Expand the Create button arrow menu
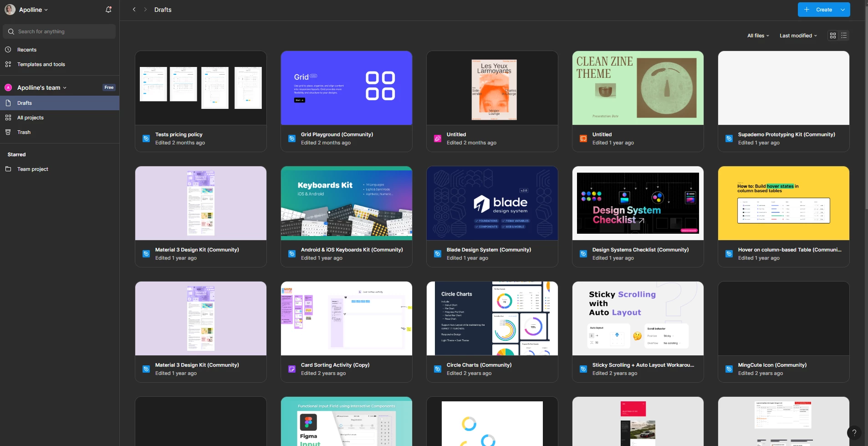 click(x=843, y=10)
